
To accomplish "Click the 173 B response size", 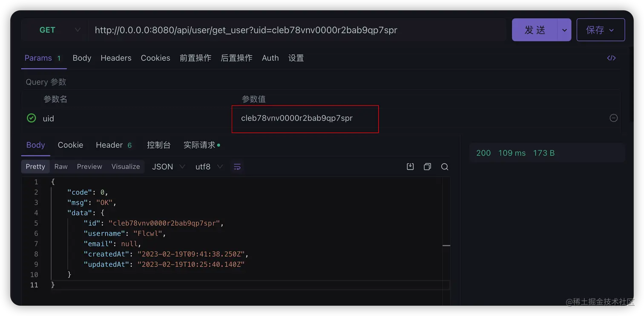I will tap(544, 153).
